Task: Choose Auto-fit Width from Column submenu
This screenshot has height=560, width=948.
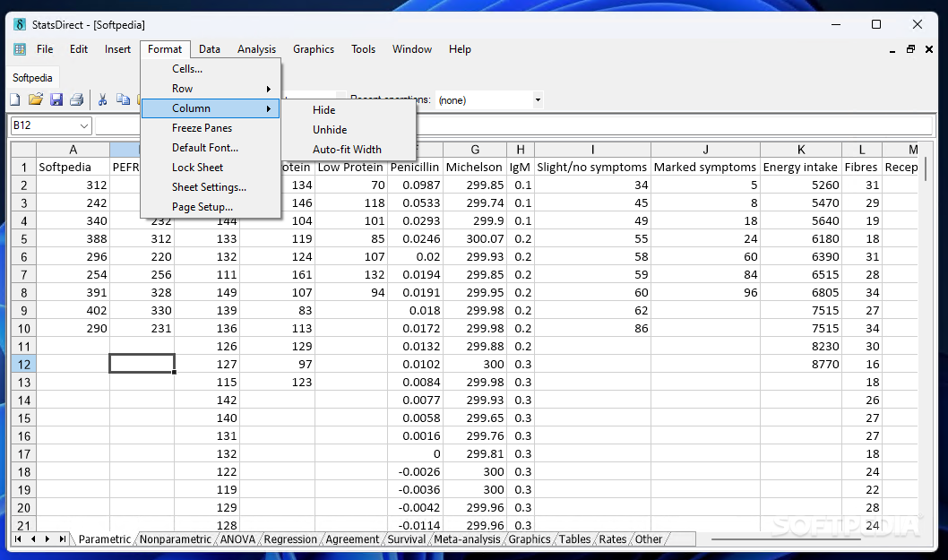Action: 349,150
